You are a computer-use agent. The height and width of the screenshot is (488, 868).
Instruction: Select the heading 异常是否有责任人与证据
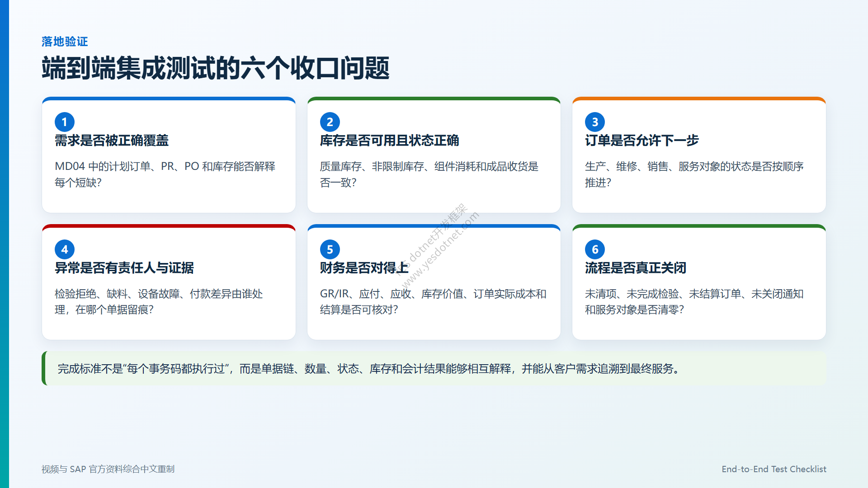pos(124,268)
